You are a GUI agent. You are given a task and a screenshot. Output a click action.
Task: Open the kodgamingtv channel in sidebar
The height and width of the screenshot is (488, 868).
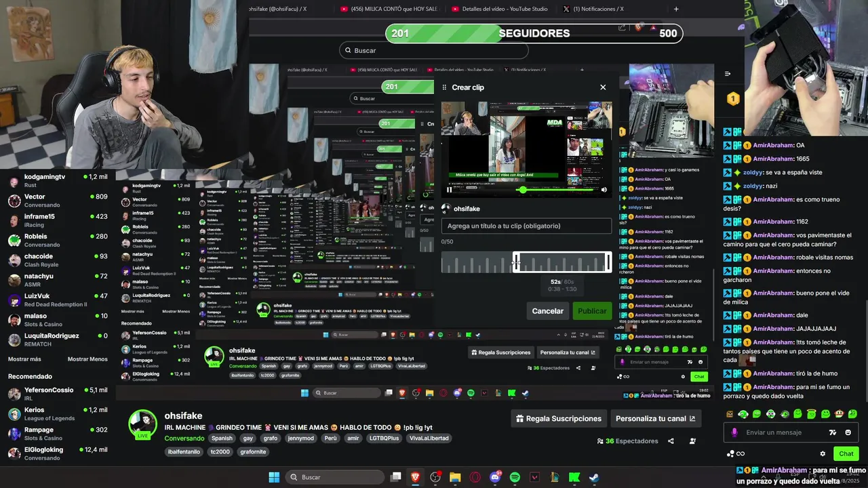[57, 180]
